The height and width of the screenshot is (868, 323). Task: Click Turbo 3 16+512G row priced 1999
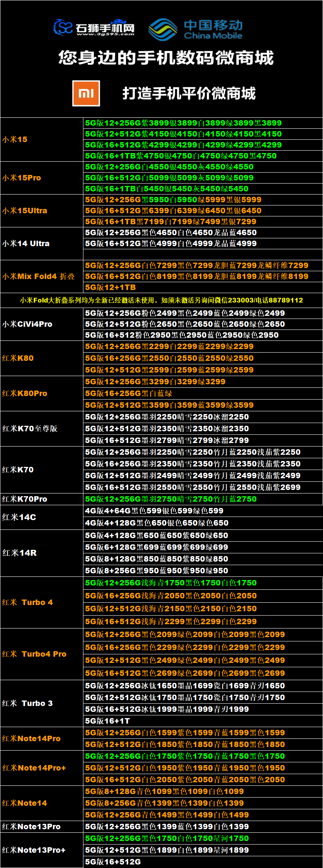point(203,709)
